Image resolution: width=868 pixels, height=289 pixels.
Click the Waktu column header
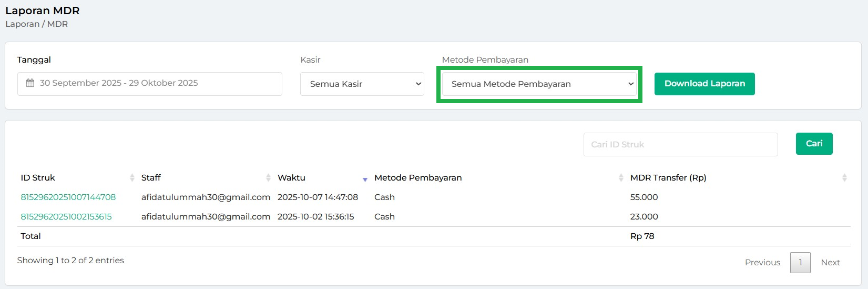point(291,178)
